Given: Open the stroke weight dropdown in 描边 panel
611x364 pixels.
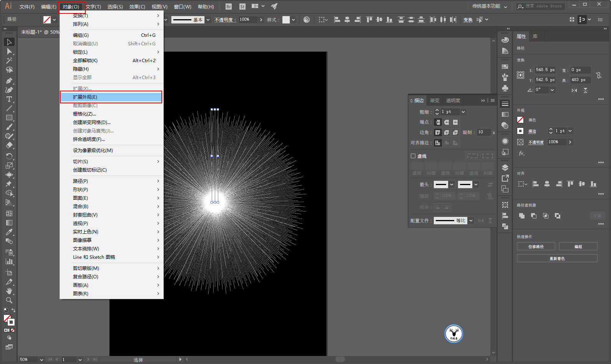Looking at the screenshot, I should (463, 112).
